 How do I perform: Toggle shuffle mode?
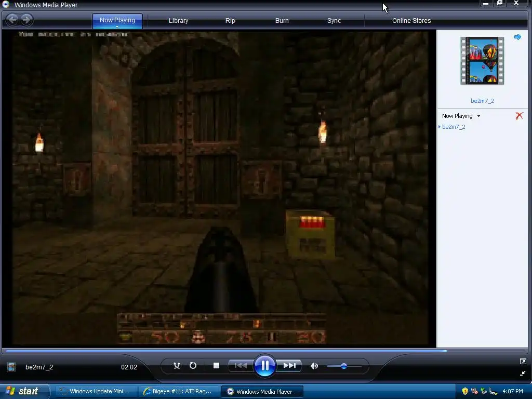coord(177,365)
